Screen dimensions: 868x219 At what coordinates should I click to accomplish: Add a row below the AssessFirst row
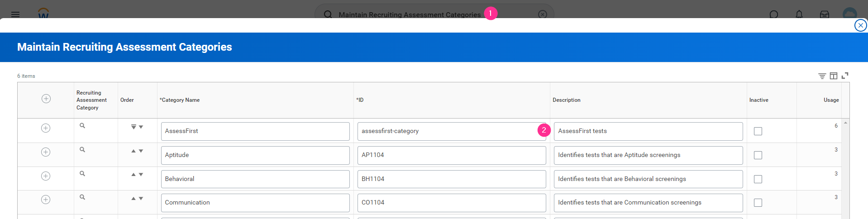46,128
